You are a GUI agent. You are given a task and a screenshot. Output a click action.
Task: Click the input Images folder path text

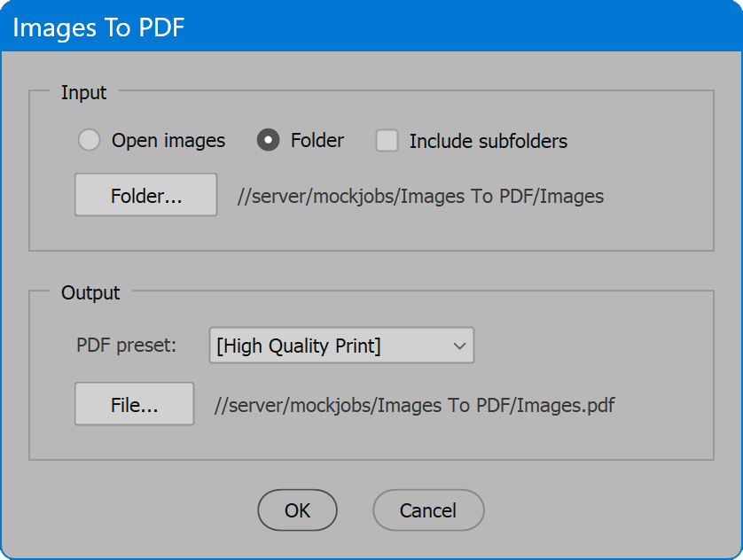(421, 196)
